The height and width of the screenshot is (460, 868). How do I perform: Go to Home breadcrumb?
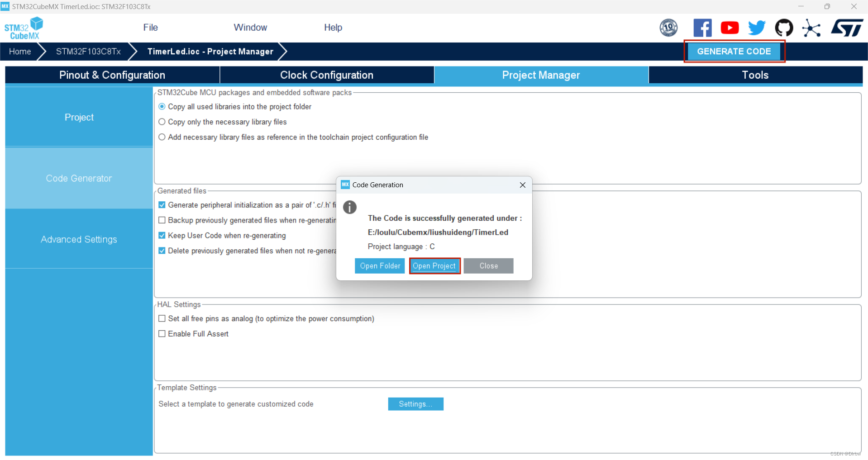[20, 52]
